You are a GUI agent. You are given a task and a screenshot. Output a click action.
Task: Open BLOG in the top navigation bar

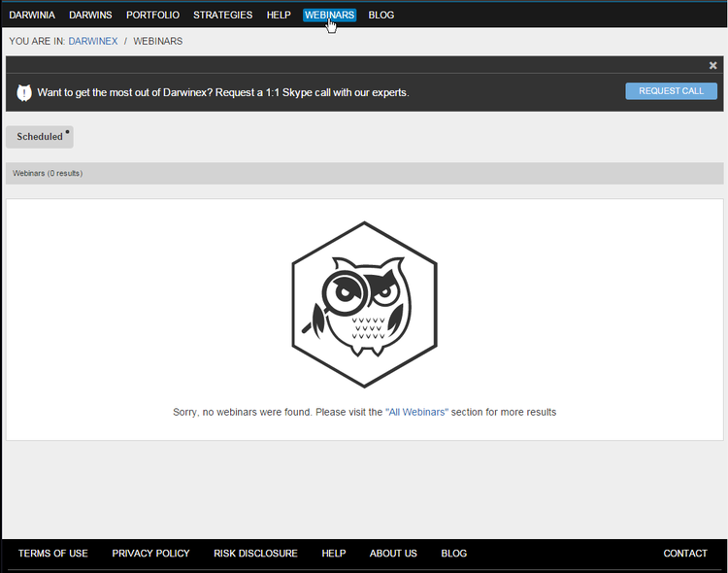(x=381, y=15)
